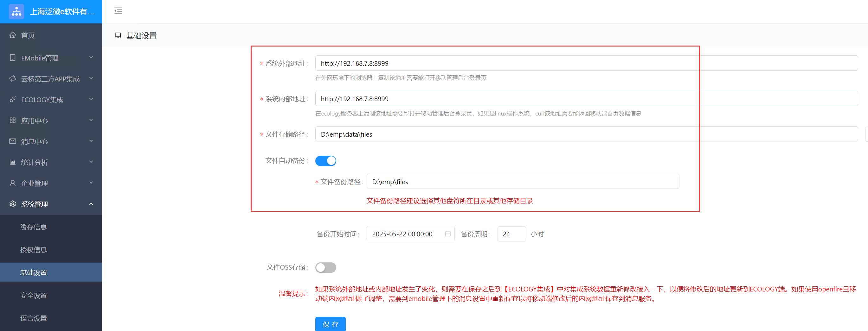Enable the 文件OSS存储 switch
The width and height of the screenshot is (868, 331).
[x=326, y=267]
